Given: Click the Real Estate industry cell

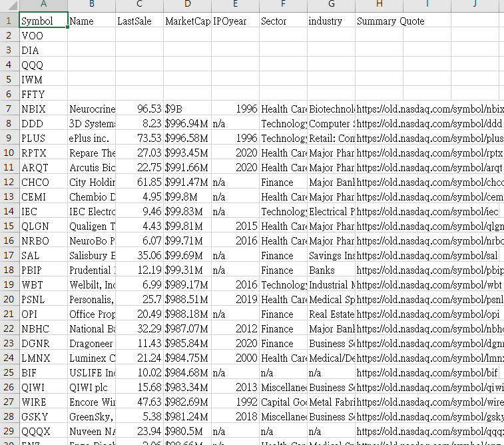Looking at the screenshot, I should 332,314.
